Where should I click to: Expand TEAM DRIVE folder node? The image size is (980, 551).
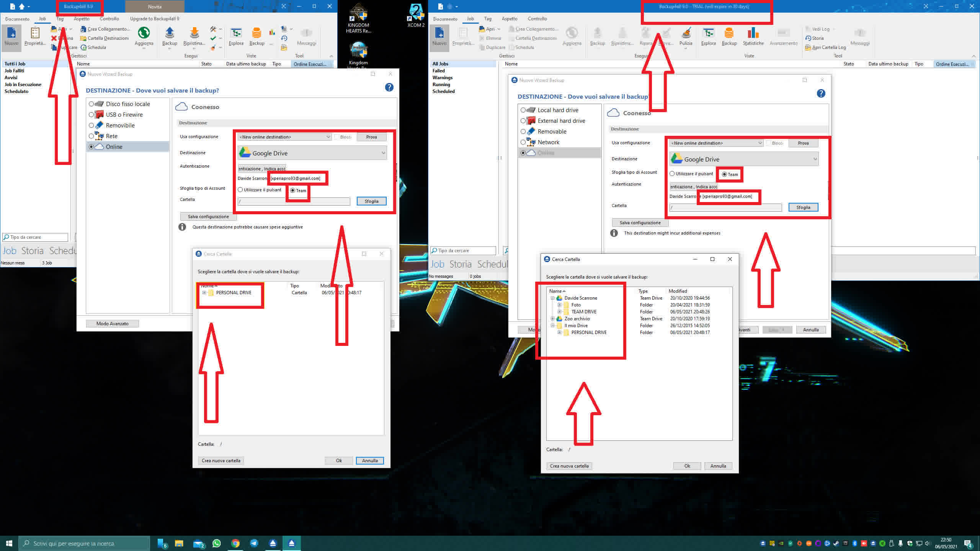click(559, 312)
